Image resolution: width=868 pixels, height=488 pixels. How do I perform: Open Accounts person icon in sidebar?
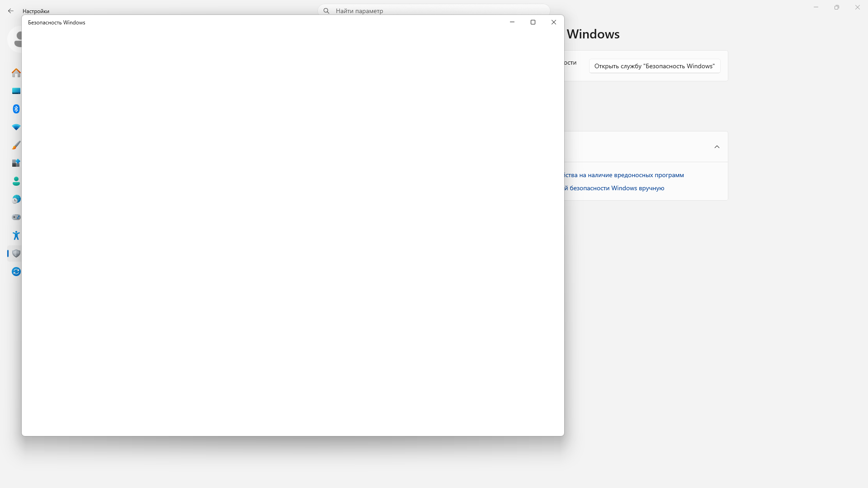[x=16, y=181]
